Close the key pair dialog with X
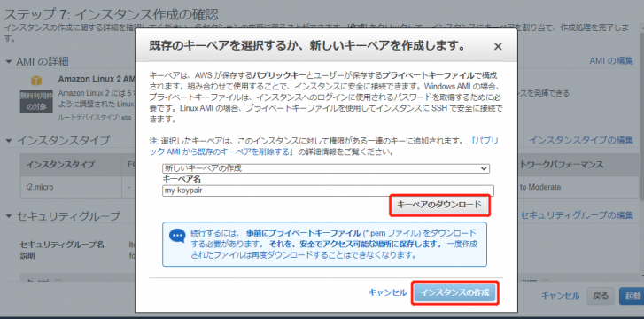This screenshot has width=644, height=319. tap(498, 46)
